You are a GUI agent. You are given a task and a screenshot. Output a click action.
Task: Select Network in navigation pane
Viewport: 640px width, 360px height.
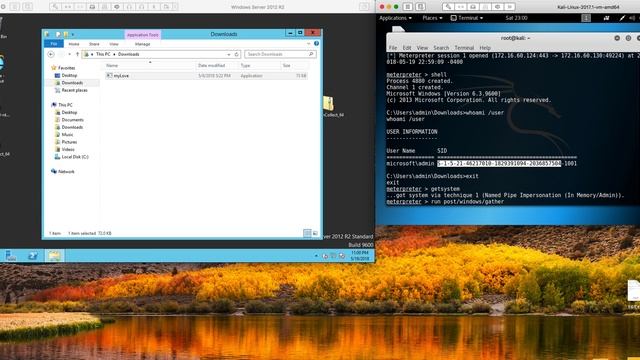pos(66,171)
